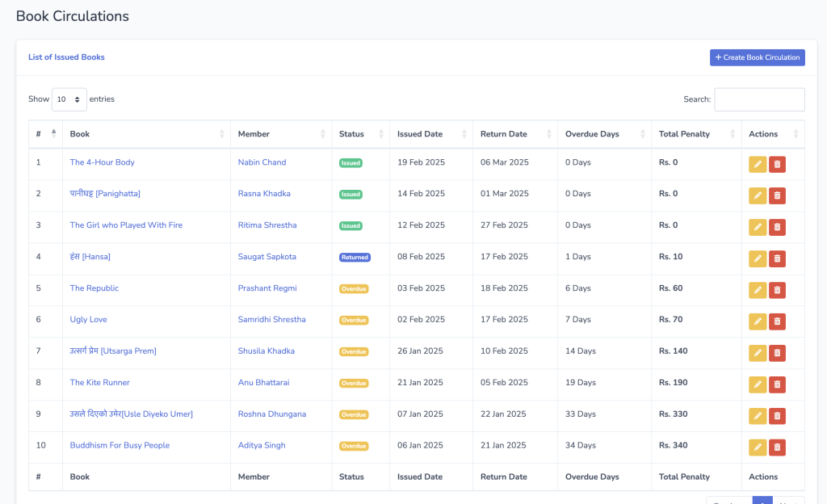Image resolution: width=827 pixels, height=504 pixels.
Task: Edit Buddhism For Busy People circulation
Action: coord(758,447)
